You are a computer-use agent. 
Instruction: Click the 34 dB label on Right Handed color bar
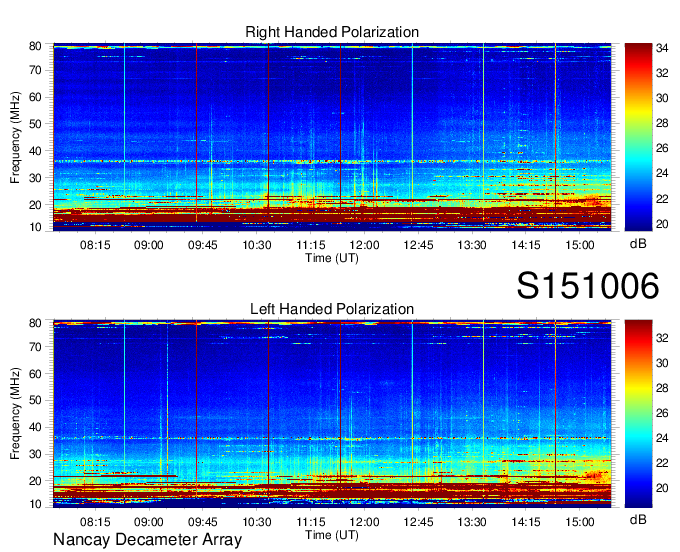(x=662, y=48)
